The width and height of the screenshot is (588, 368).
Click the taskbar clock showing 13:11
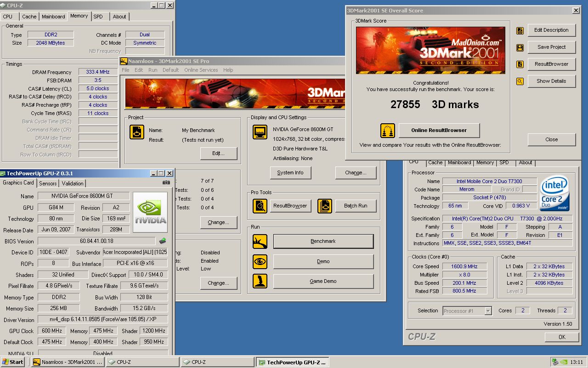pos(577,362)
